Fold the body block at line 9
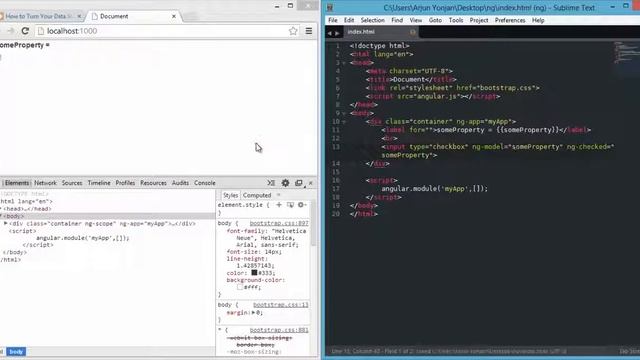 [344, 113]
